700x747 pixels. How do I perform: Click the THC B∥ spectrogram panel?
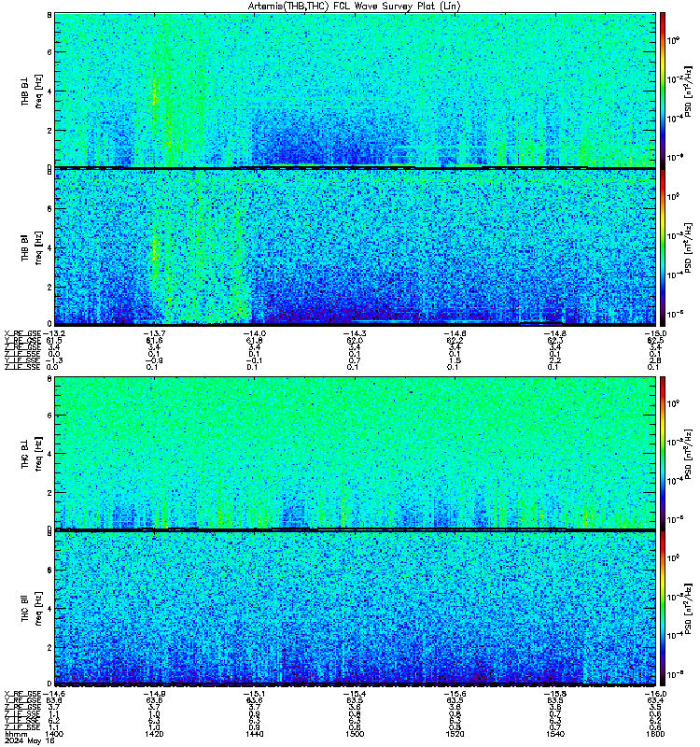pyautogui.click(x=356, y=609)
